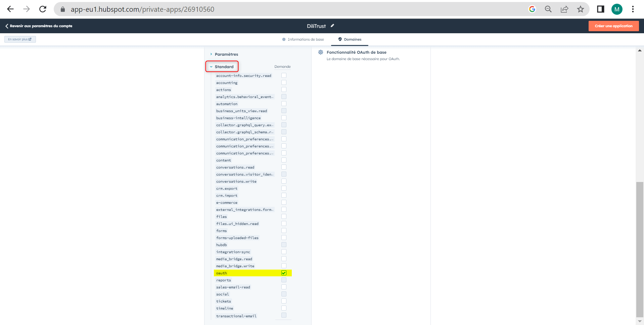Enable the accounting scope checkbox

[284, 83]
